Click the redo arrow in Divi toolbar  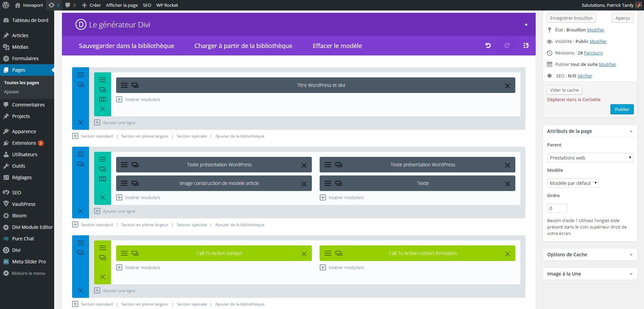click(507, 46)
